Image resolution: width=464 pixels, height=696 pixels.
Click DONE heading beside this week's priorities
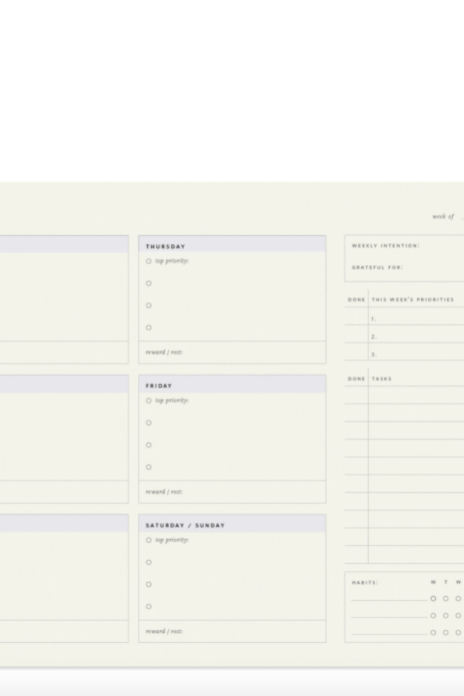356,300
